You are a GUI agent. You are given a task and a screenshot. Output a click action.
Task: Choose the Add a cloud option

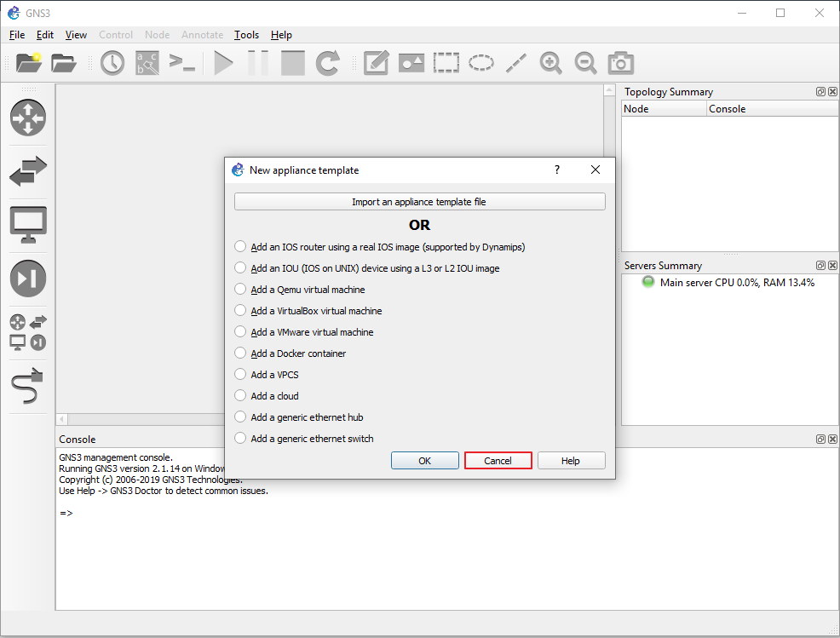[x=267, y=396]
